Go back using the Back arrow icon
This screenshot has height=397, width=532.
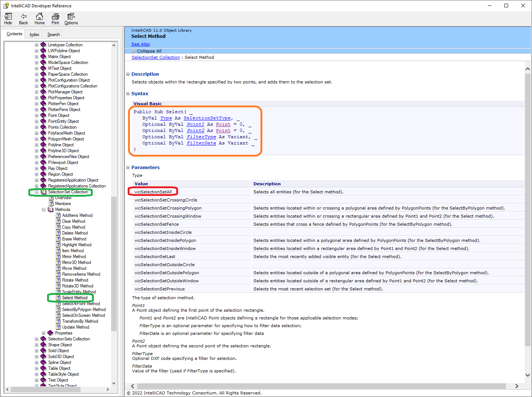click(x=24, y=17)
